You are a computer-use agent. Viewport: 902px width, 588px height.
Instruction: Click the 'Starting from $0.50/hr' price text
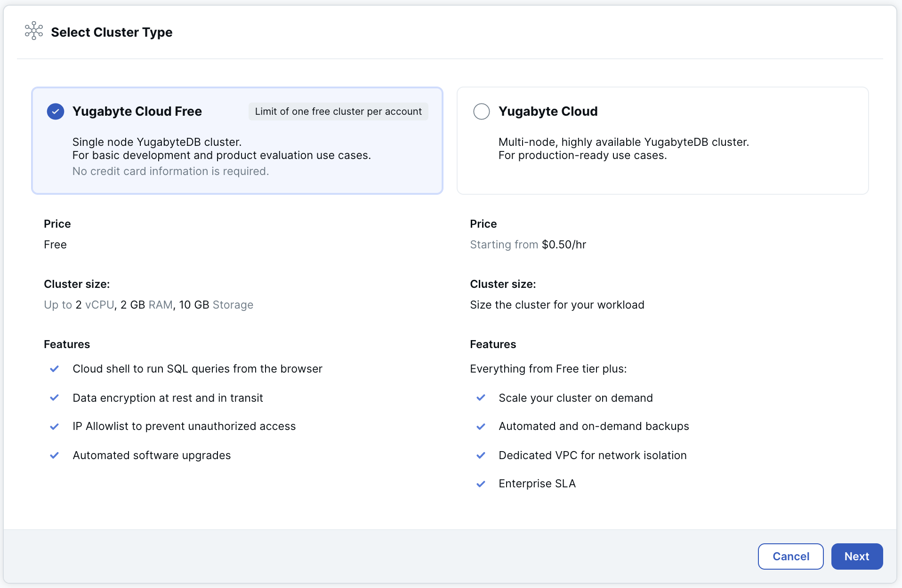point(528,245)
